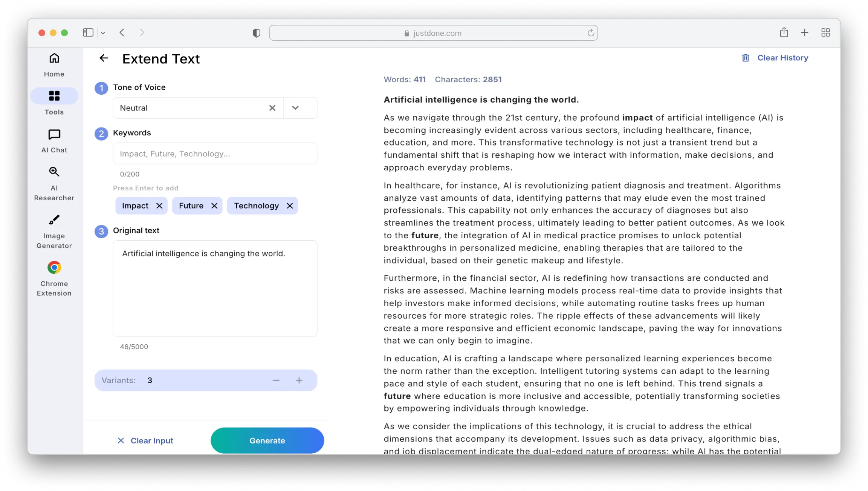This screenshot has width=868, height=491.
Task: Select the Chrome Extension sidebar item
Action: (54, 277)
